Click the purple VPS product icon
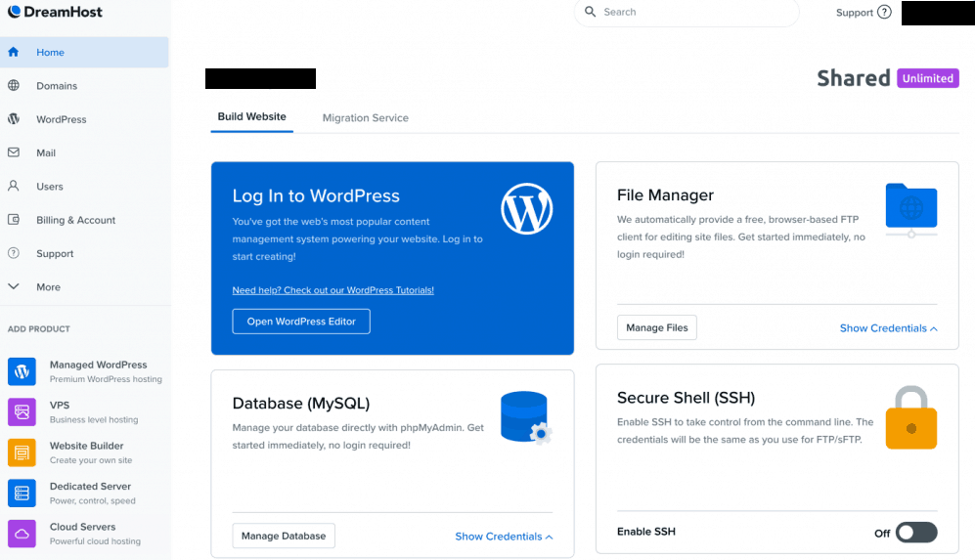 click(22, 411)
